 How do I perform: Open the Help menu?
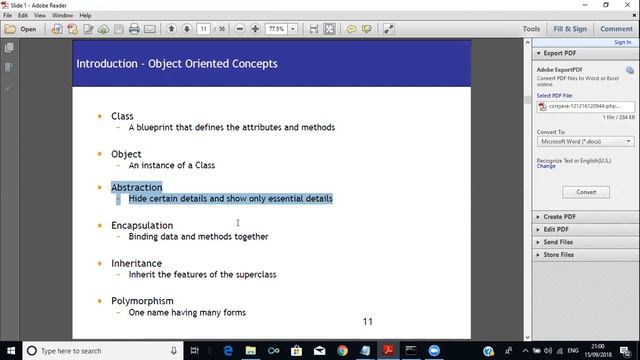85,16
